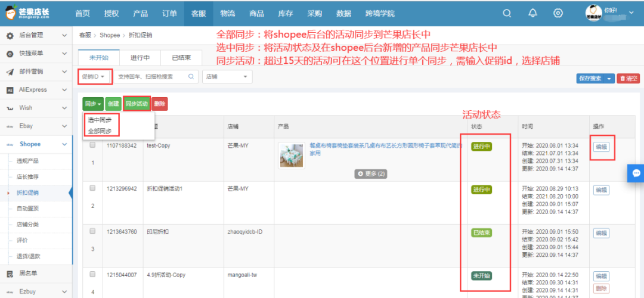Click the blue chat support floating icon
Viewport: 644px width, 298px height.
(x=634, y=172)
